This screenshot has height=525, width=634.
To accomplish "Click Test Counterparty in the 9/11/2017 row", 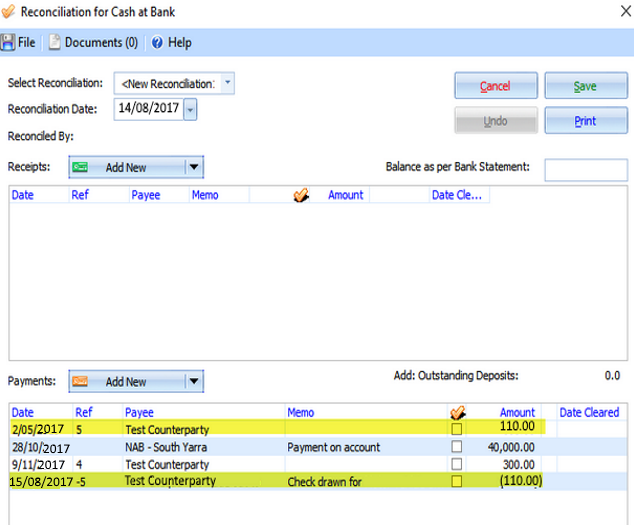I will (167, 465).
